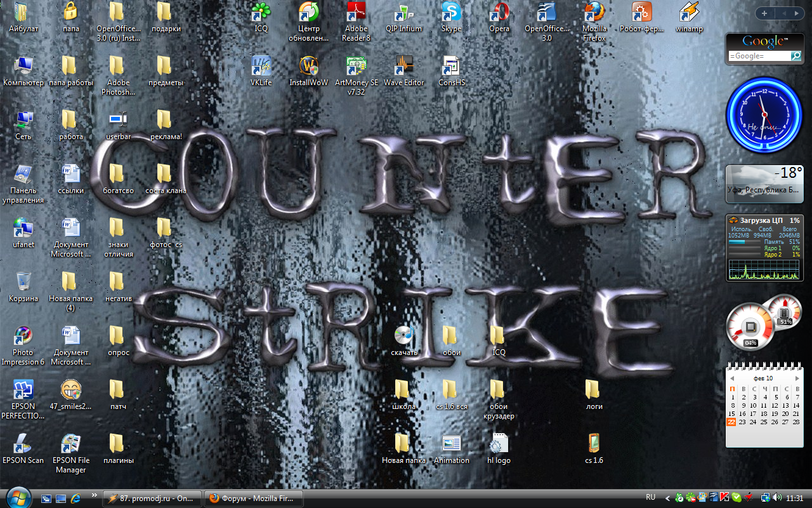Select the Animation file icon
812x508 pixels.
pos(451,443)
